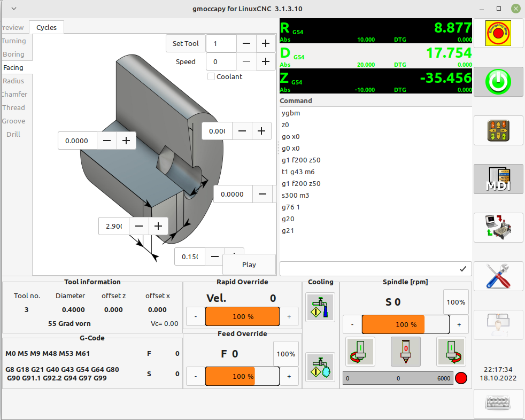Decrease the 2.90 dimension value

139,226
